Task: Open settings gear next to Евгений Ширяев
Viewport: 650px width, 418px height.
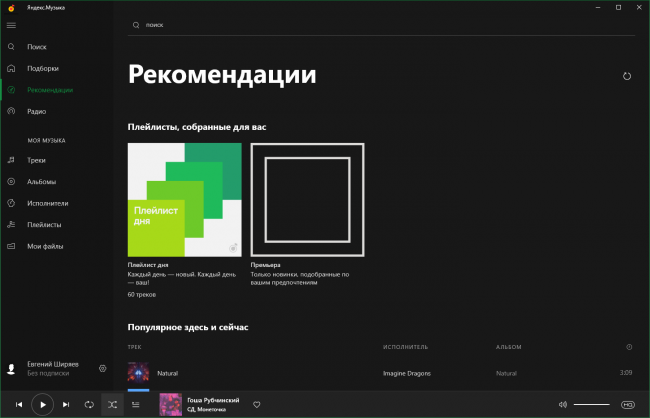Action: tap(102, 368)
